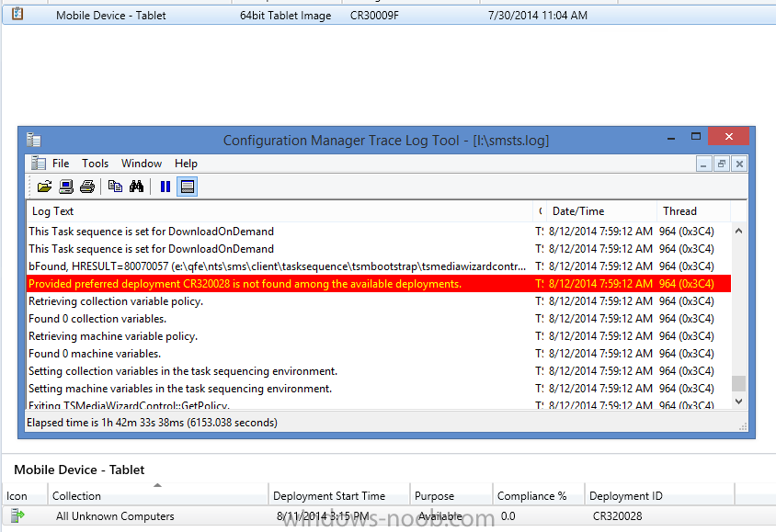Click the '7/30/2014 11:04 AM' date cell
The width and height of the screenshot is (776, 532).
click(538, 16)
